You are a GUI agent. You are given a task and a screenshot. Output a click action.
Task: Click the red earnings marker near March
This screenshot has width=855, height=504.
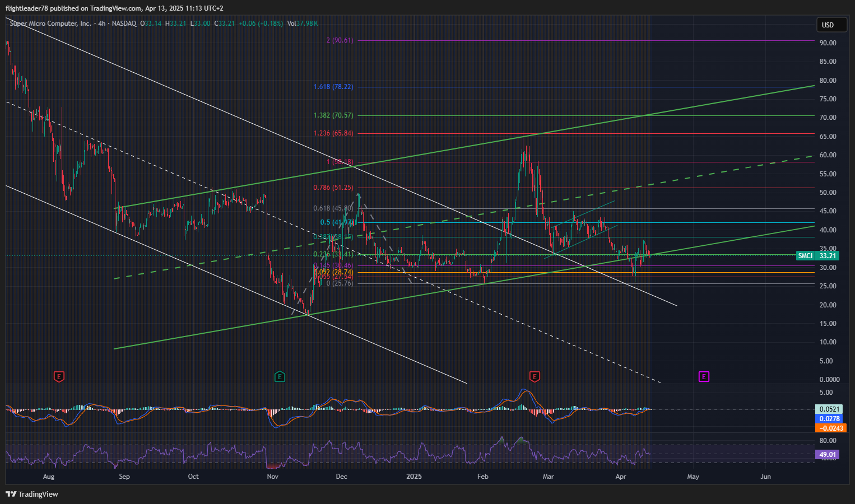(x=535, y=377)
